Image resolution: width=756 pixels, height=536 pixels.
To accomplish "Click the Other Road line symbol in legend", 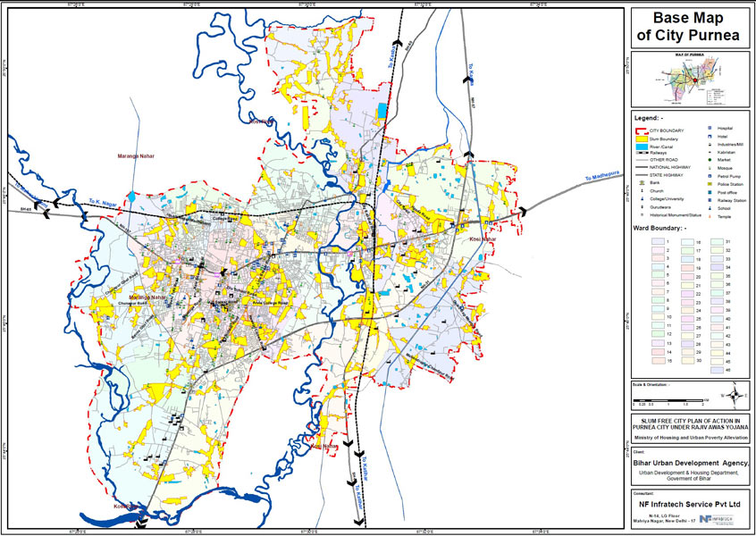I will point(642,160).
